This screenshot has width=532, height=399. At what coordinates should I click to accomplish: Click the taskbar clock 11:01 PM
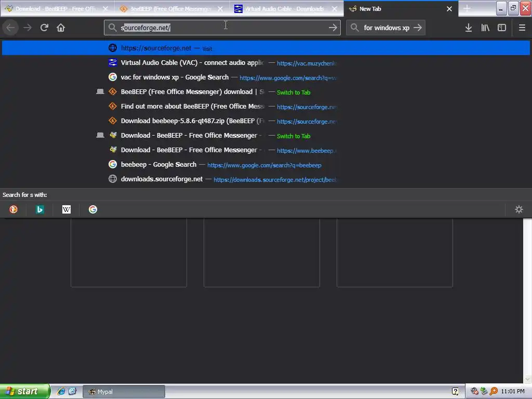(x=513, y=391)
